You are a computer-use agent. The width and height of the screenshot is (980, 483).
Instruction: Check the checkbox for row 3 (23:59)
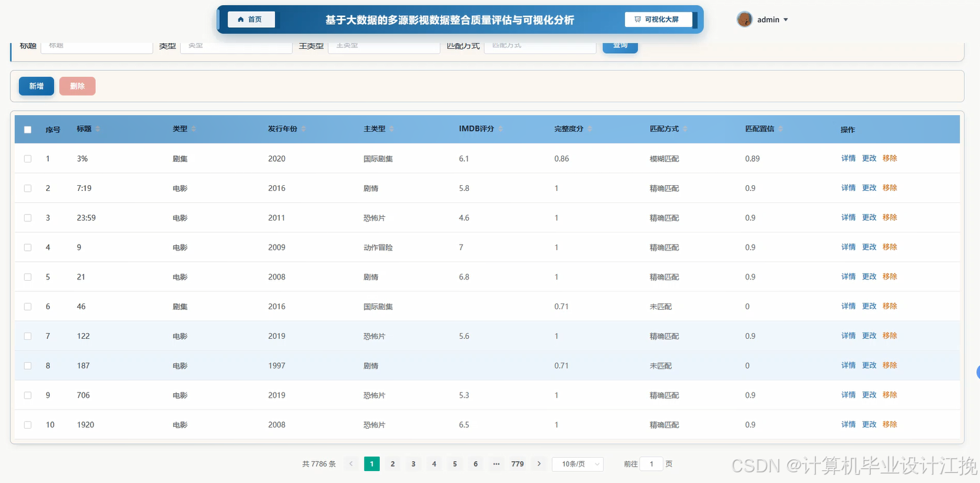tap(28, 217)
